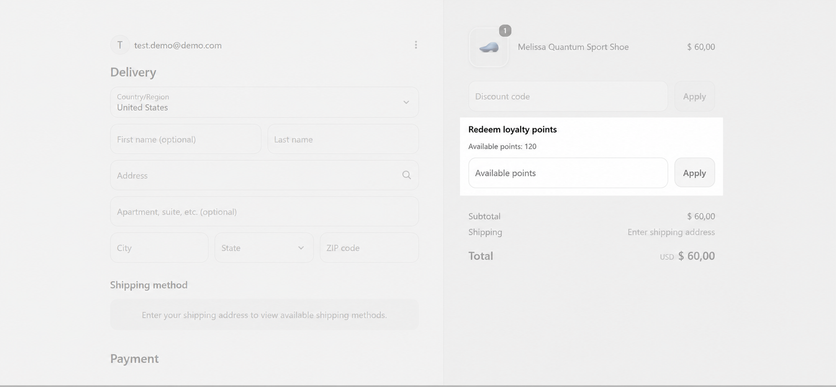Open the Melissa Quantum Sport Shoe thumbnail
Screen dimensions: 836x387
[x=489, y=48]
